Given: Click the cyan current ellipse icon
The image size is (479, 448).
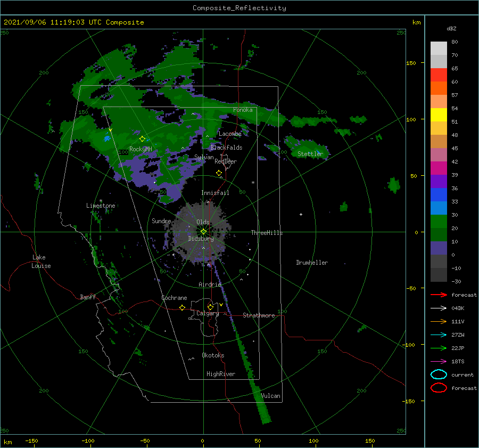Looking at the screenshot, I should click(439, 374).
